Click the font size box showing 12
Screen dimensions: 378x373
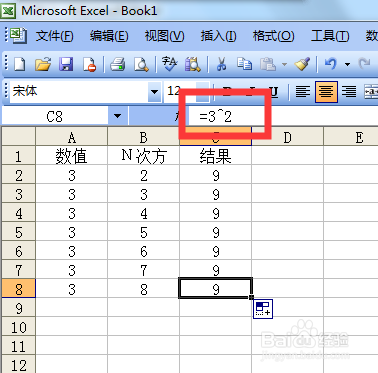coord(179,91)
